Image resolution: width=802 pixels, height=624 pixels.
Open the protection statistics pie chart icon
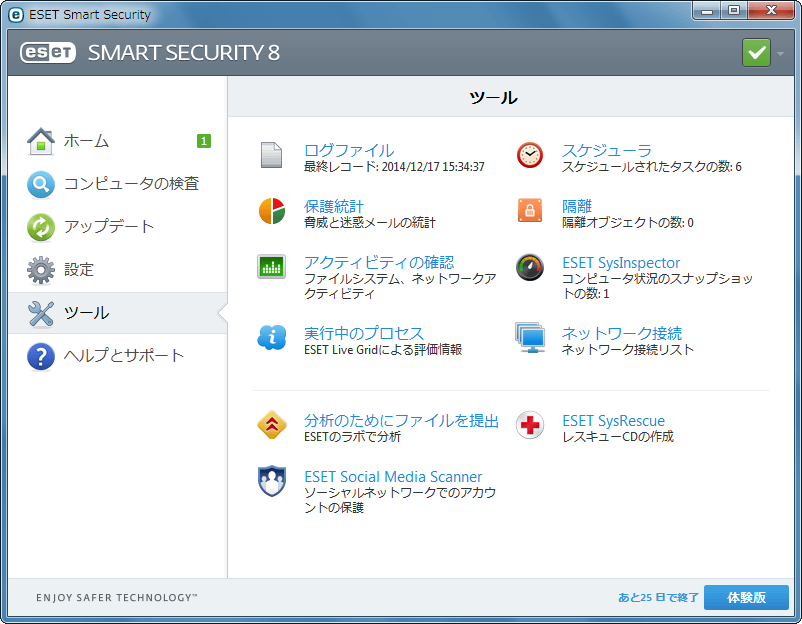click(272, 211)
